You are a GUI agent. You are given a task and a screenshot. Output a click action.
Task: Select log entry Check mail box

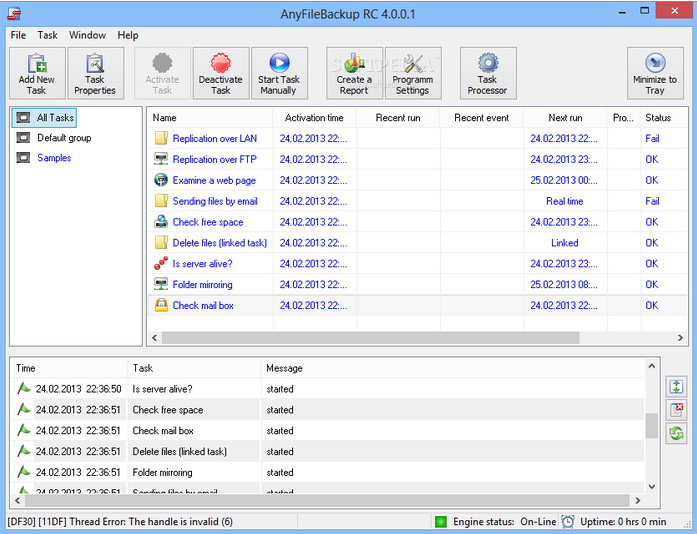[x=328, y=431]
